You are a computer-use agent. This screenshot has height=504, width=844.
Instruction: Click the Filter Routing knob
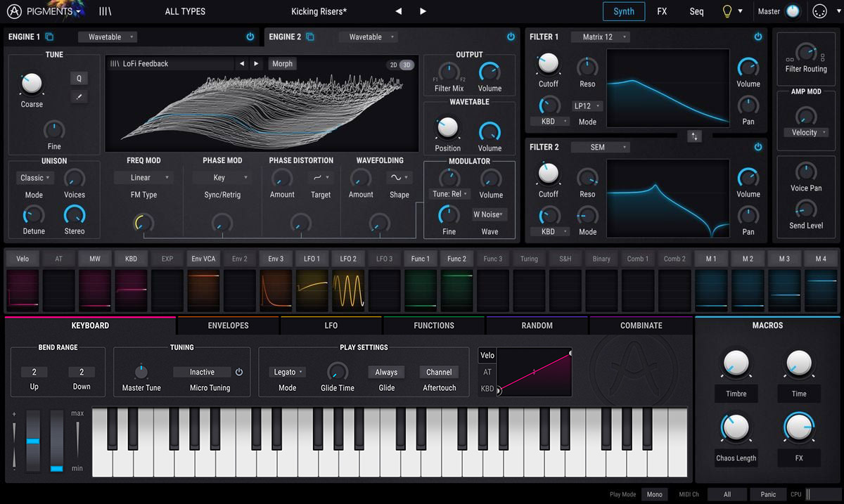pos(806,52)
